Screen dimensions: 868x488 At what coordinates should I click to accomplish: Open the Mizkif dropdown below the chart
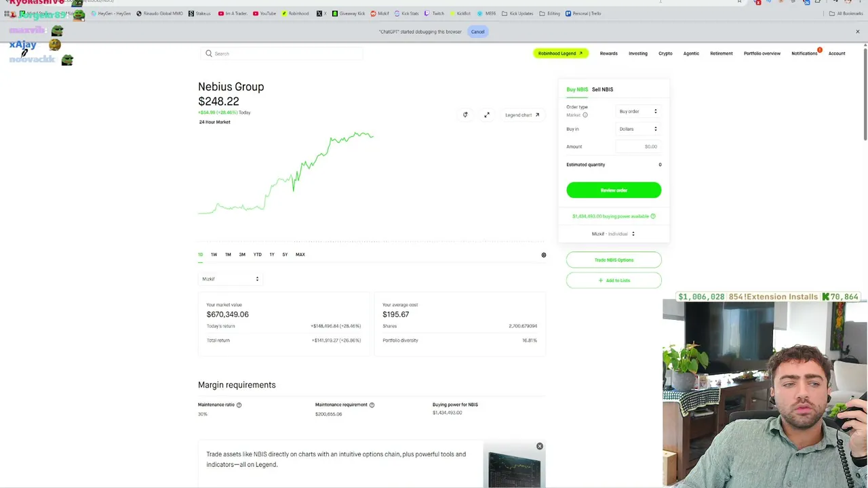click(x=230, y=279)
